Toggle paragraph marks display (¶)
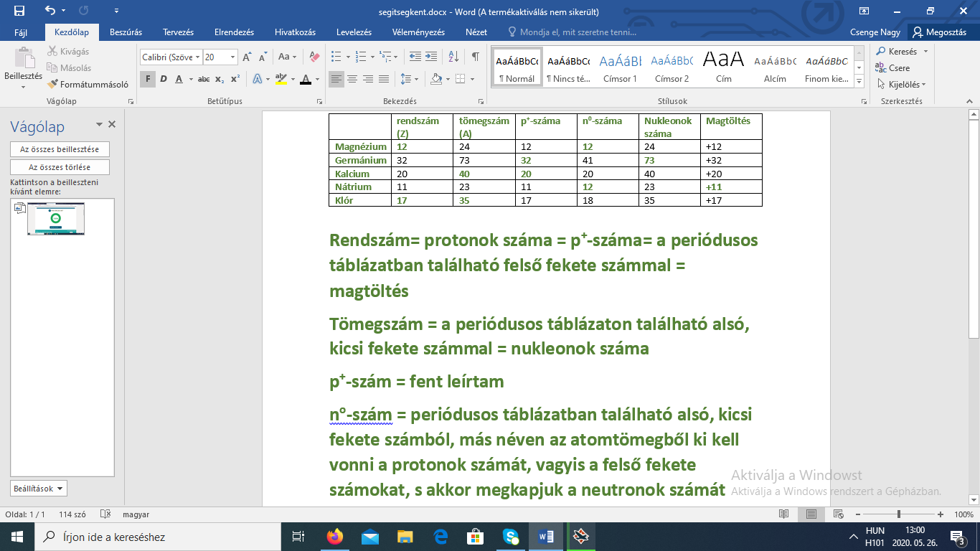The width and height of the screenshot is (980, 551). click(475, 57)
